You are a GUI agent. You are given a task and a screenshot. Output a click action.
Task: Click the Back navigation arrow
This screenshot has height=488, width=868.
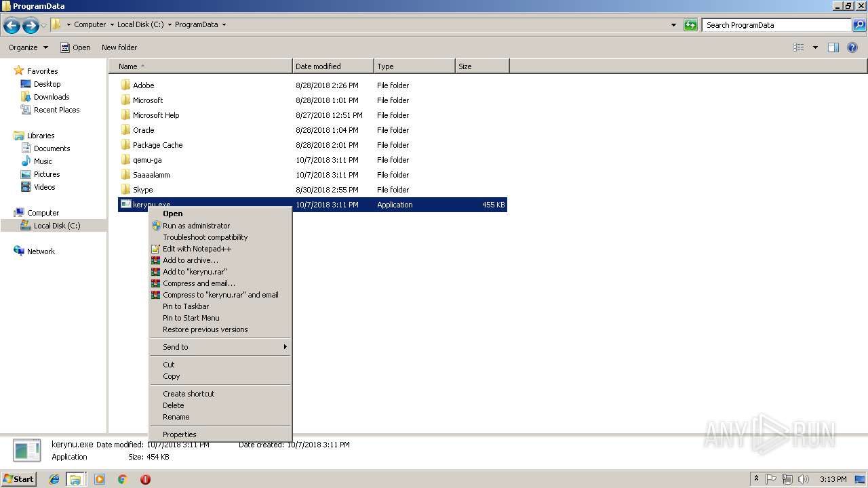pos(12,26)
